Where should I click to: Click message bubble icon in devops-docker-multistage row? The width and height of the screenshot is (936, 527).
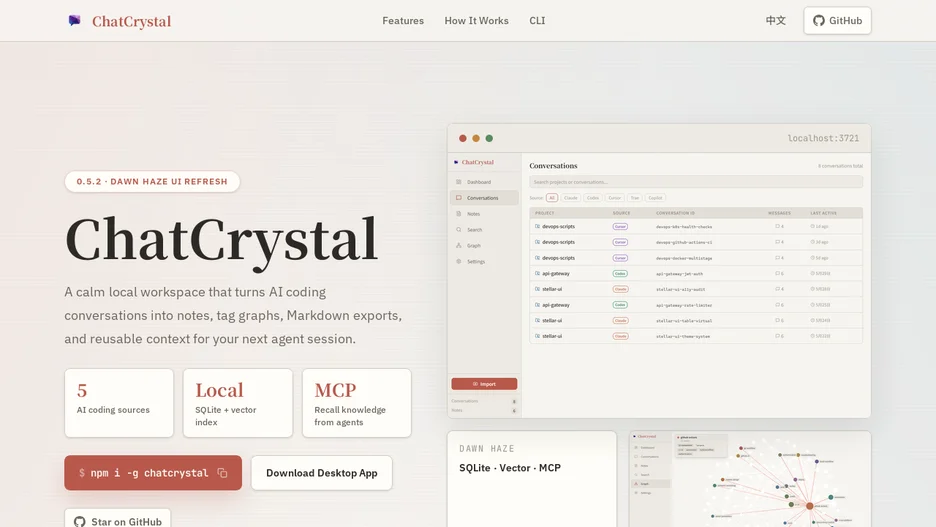777,258
